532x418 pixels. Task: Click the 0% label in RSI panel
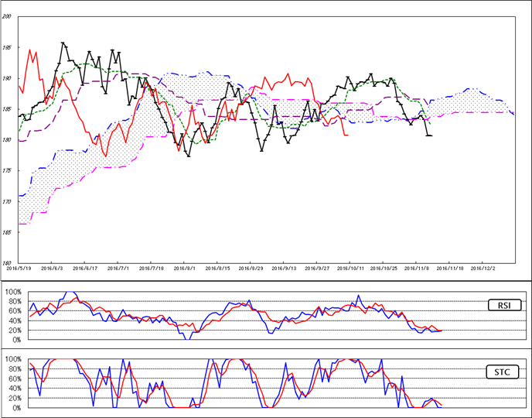(15, 340)
